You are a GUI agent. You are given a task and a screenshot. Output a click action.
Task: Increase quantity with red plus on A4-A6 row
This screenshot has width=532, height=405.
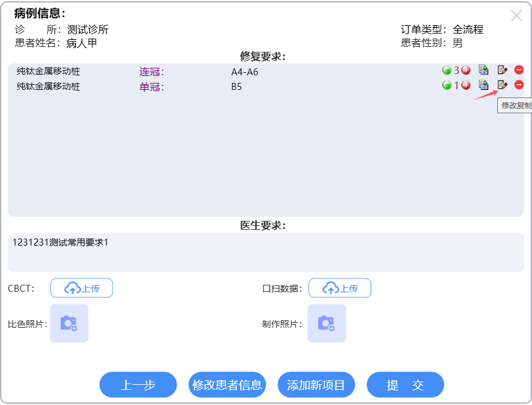tap(466, 70)
